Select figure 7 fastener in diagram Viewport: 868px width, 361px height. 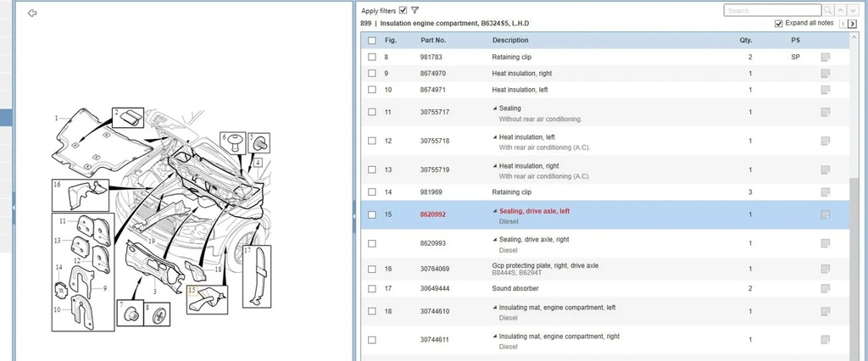point(130,314)
